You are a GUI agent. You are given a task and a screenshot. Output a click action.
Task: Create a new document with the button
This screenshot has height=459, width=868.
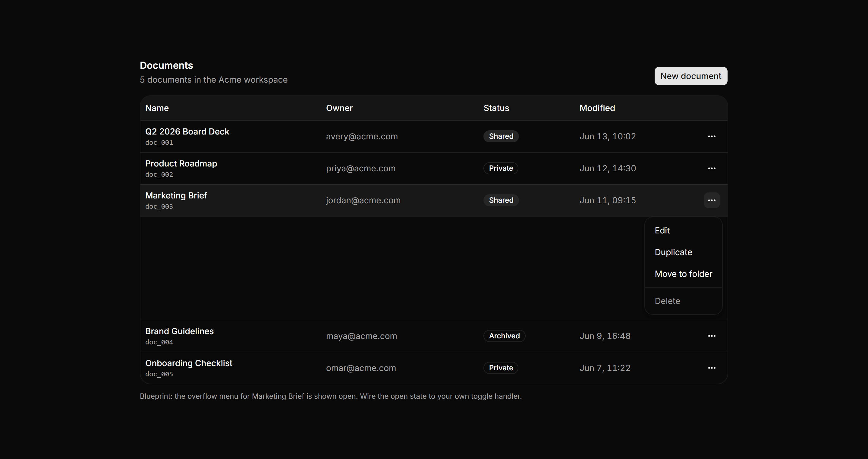tap(691, 76)
